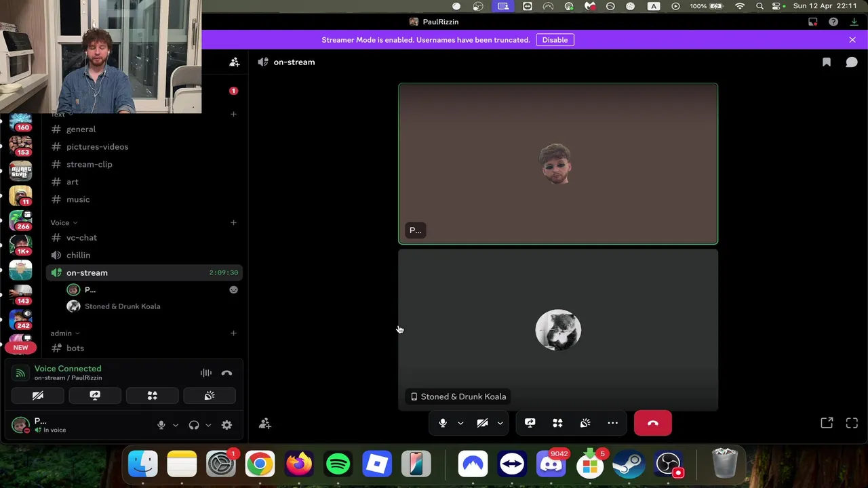Open audio output options chevron in user panel
The image size is (868, 488).
208,425
